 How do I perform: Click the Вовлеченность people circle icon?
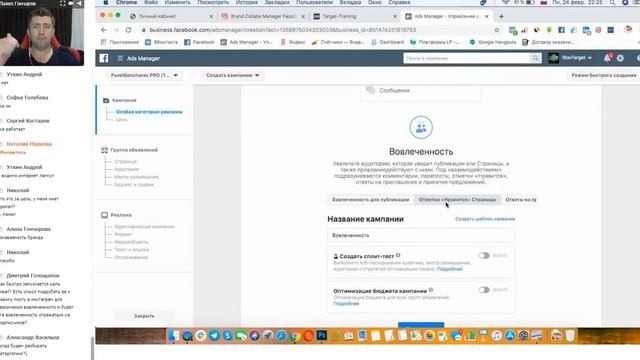click(421, 127)
